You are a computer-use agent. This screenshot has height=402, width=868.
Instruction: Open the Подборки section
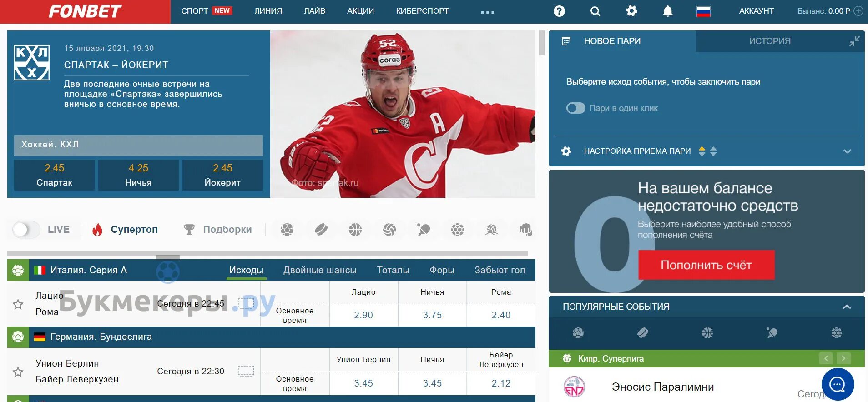[217, 230]
